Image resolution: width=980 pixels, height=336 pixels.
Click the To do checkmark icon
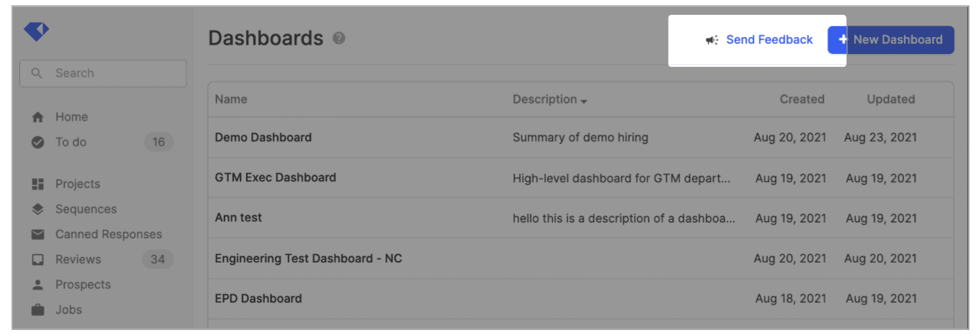(38, 142)
